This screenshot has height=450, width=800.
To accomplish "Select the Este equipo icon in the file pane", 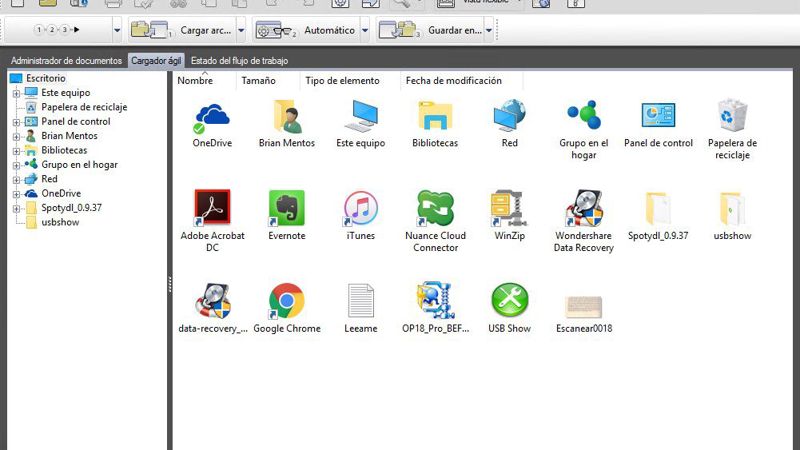I will coord(361,117).
